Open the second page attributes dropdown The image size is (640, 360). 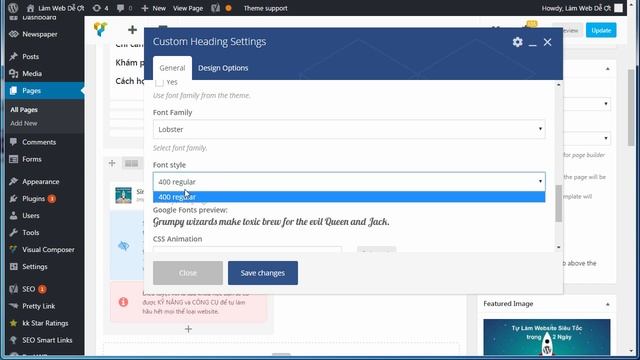coord(587,138)
